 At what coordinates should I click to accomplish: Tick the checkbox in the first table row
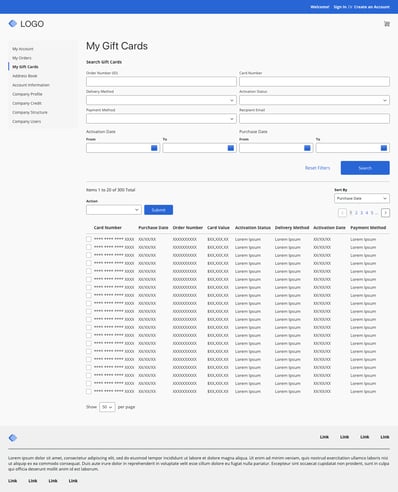[89, 239]
